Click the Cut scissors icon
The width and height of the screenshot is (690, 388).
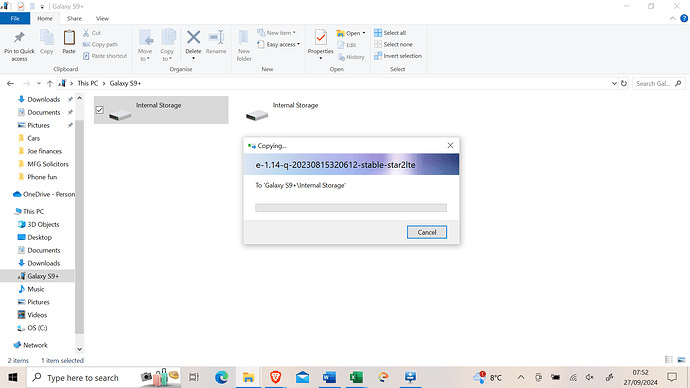click(x=86, y=33)
